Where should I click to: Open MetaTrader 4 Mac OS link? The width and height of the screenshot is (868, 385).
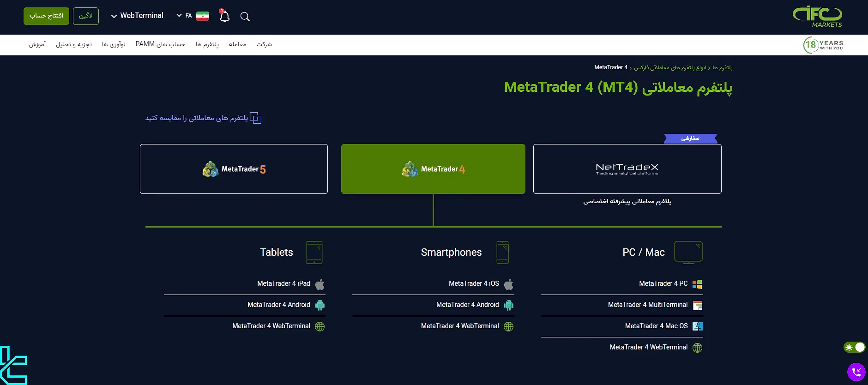point(657,326)
